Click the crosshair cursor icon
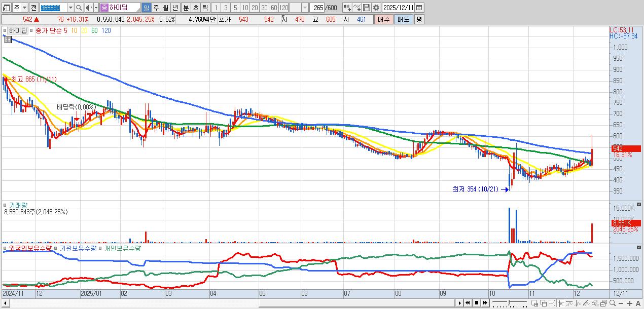 (561, 303)
